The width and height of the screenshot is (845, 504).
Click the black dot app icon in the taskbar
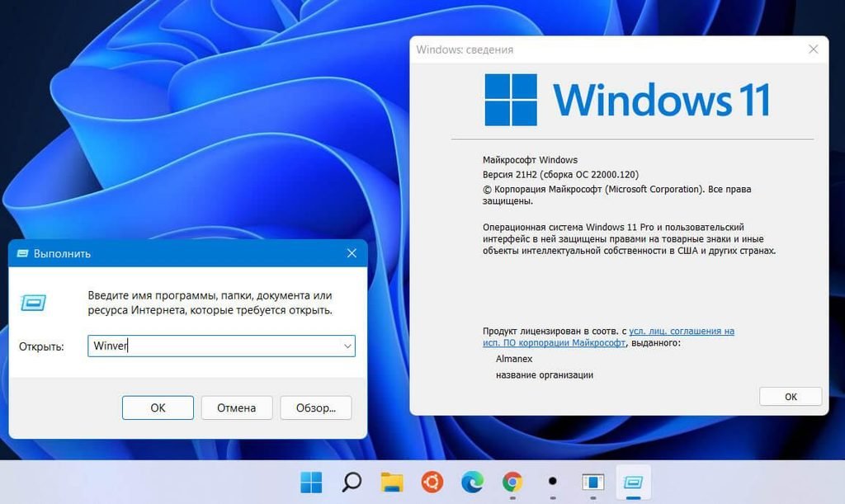(x=552, y=482)
